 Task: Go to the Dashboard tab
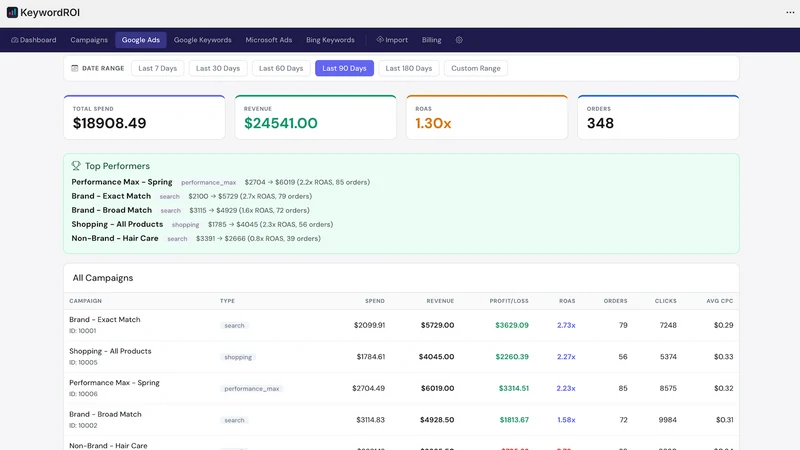34,40
